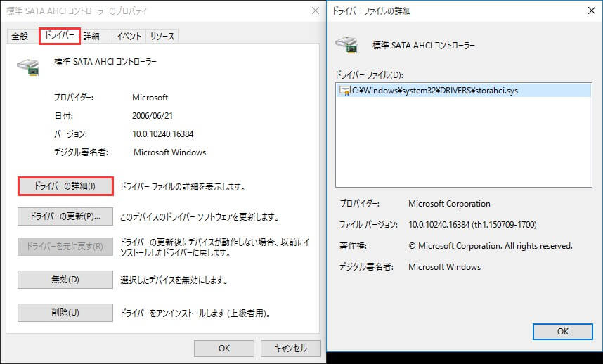Click the ドライバーの詳細(I) button
Viewport: 603px width, 364px height.
click(x=65, y=186)
